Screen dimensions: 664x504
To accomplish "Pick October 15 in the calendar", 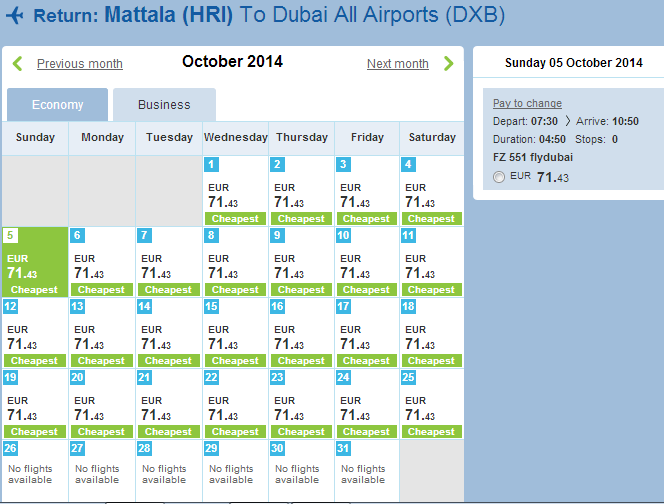I will pyautogui.click(x=235, y=333).
